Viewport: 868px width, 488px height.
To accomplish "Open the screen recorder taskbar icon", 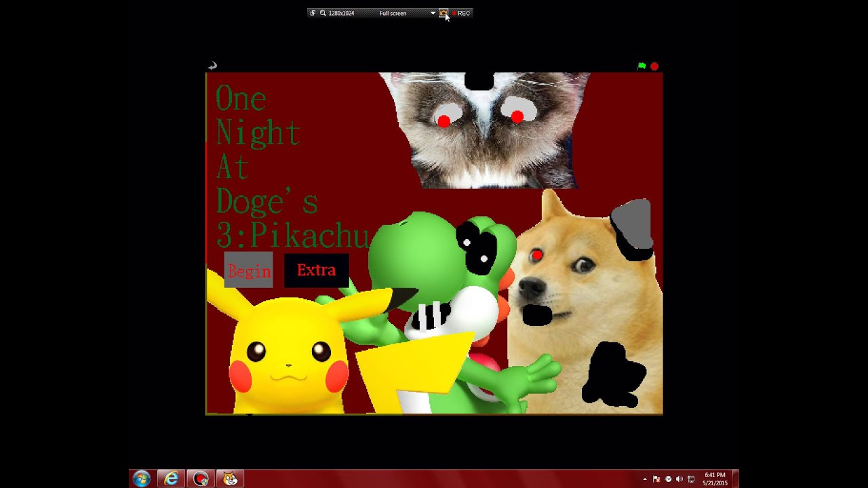I will (x=201, y=479).
